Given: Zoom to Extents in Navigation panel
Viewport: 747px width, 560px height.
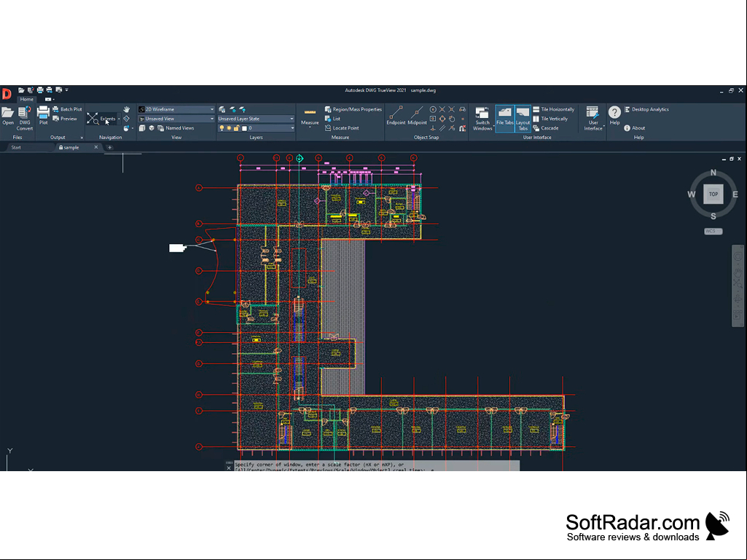Looking at the screenshot, I should pos(102,119).
